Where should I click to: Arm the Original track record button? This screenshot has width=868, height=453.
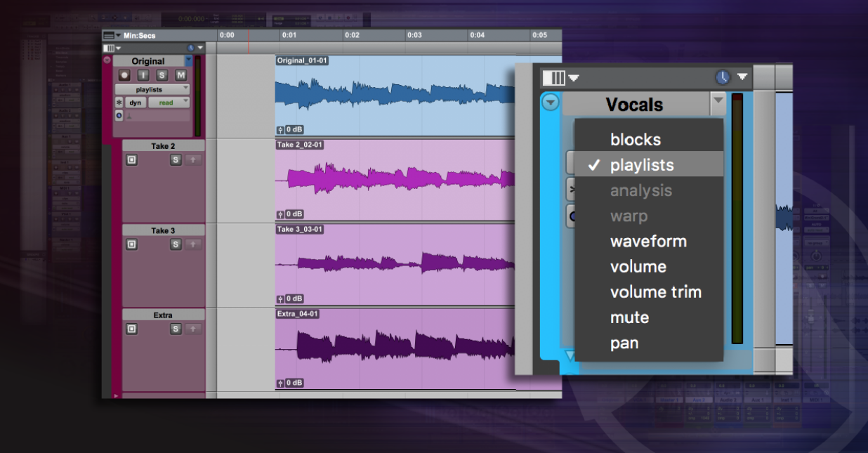pos(124,75)
